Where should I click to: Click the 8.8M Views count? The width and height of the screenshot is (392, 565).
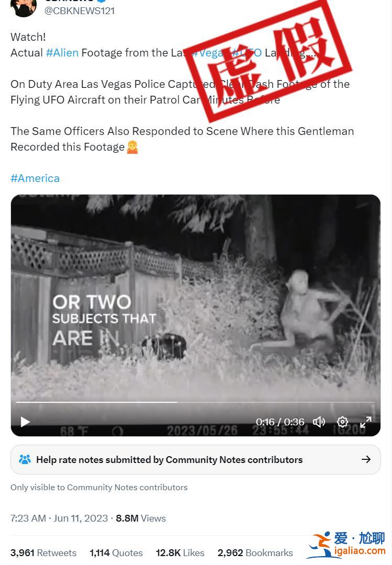pyautogui.click(x=140, y=518)
